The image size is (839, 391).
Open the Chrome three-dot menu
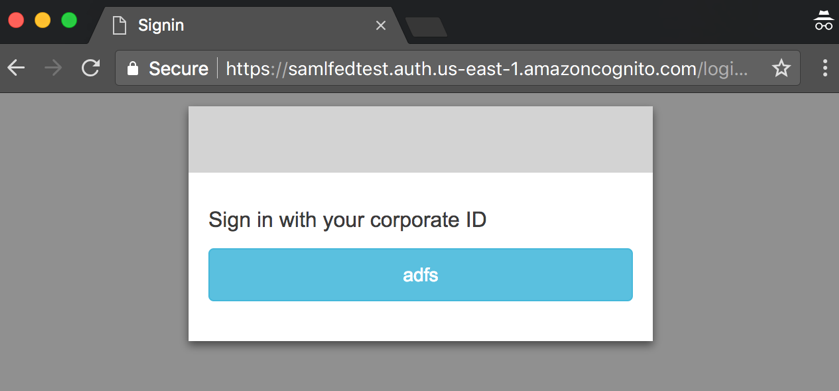[x=825, y=68]
